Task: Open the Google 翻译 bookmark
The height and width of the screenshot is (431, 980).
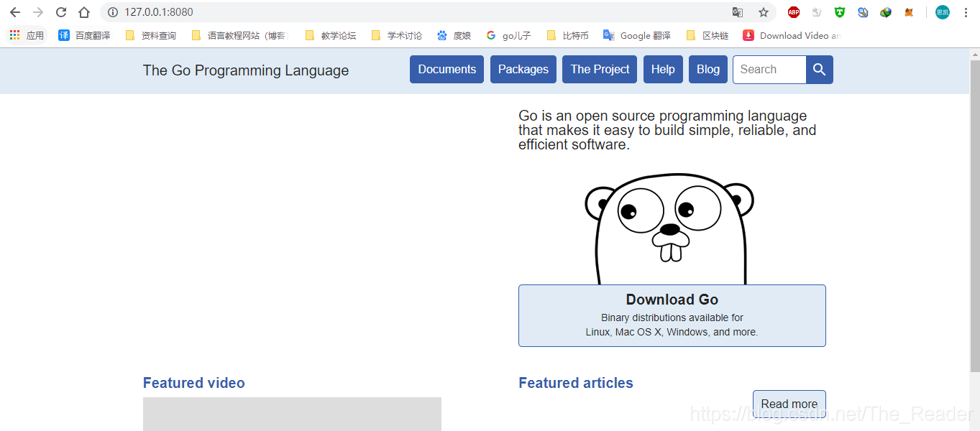Action: point(637,35)
